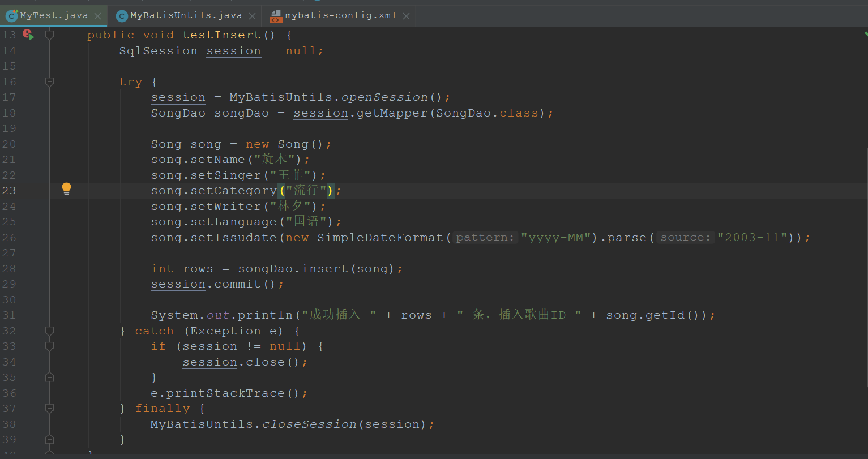The width and height of the screenshot is (868, 459).
Task: Click setLanguage on line 25
Action: click(233, 222)
